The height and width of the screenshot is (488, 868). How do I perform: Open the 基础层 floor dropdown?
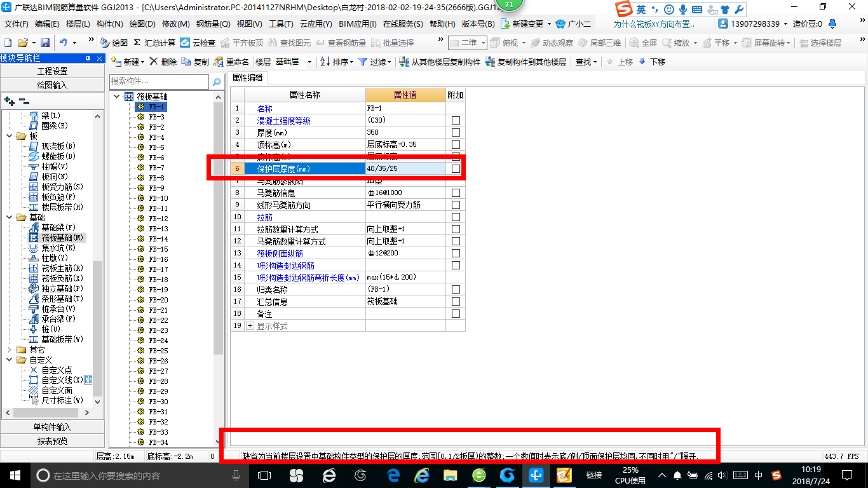point(309,62)
